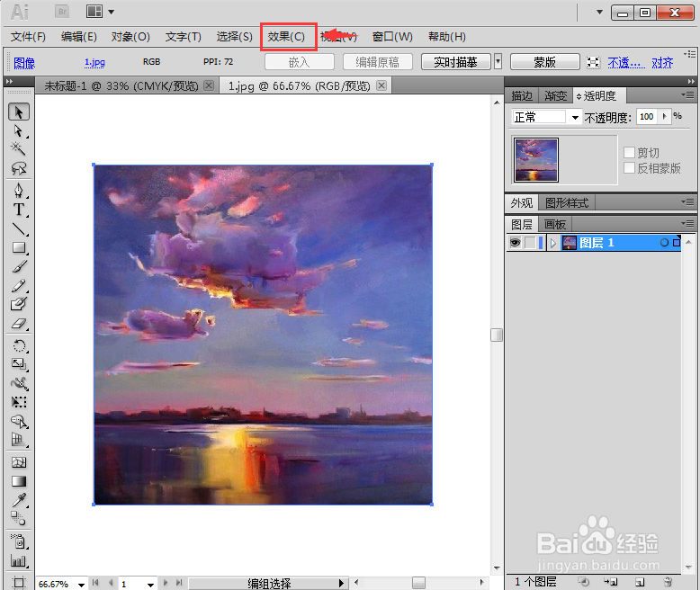Delete selection using Layers panel trash icon

(x=668, y=582)
